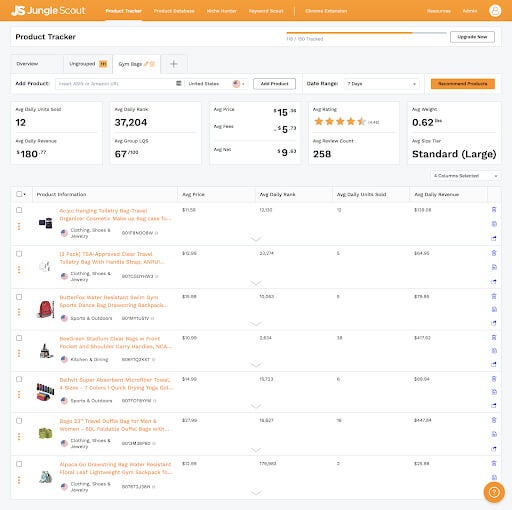Screen dimensions: 512x510
Task: Check the Alpaca Go Drawstring Bag checkbox
Action: pos(19,464)
